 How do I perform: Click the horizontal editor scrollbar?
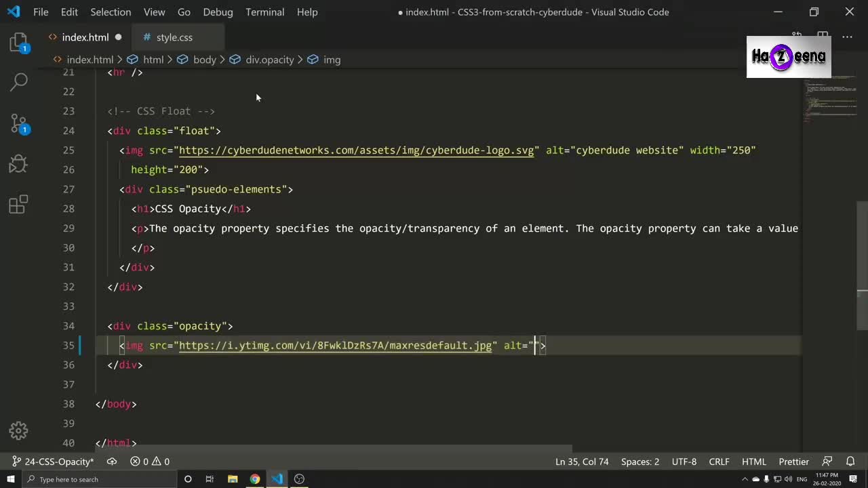334,449
